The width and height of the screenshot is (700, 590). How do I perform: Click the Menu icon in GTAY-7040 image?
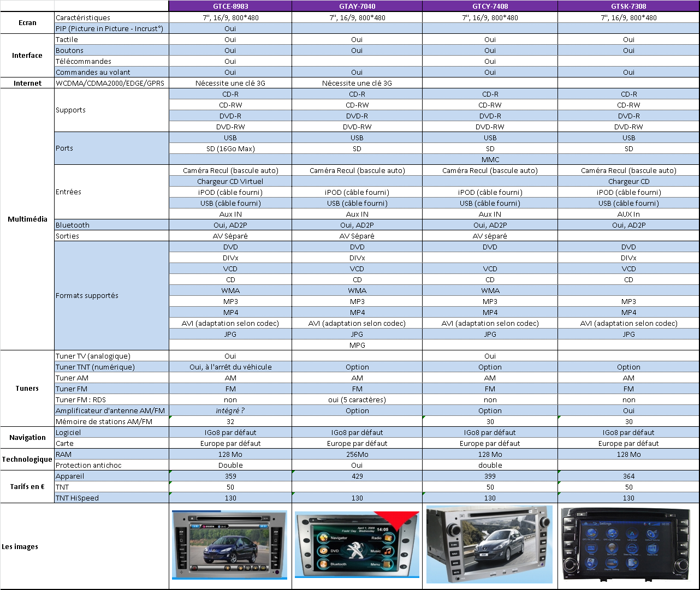(388, 564)
